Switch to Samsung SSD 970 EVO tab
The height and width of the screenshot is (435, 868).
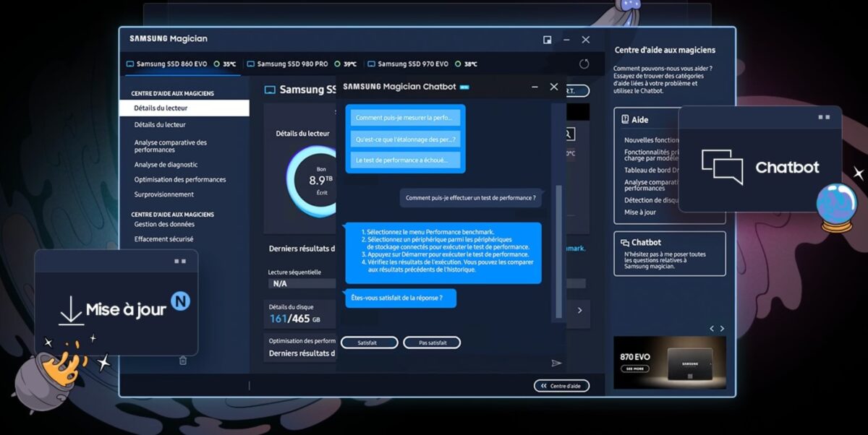point(421,64)
